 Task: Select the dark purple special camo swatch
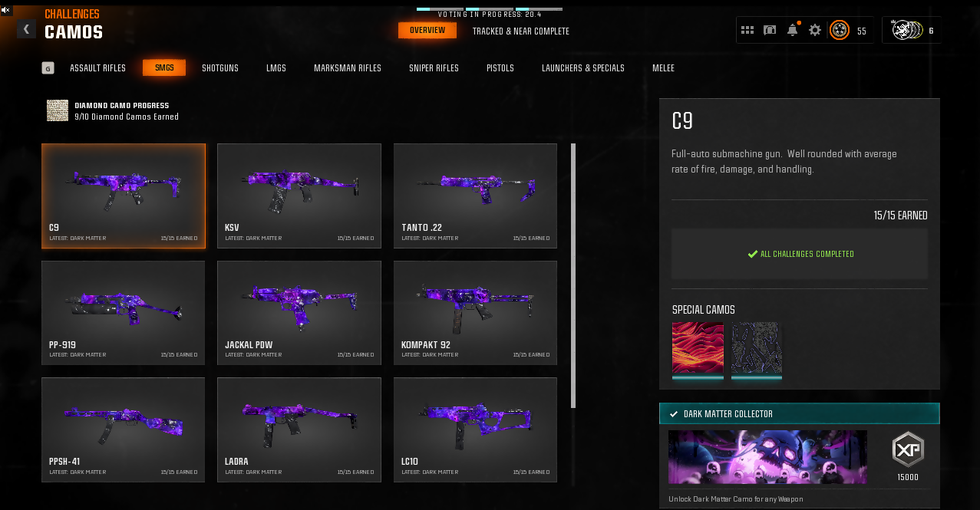(x=756, y=347)
